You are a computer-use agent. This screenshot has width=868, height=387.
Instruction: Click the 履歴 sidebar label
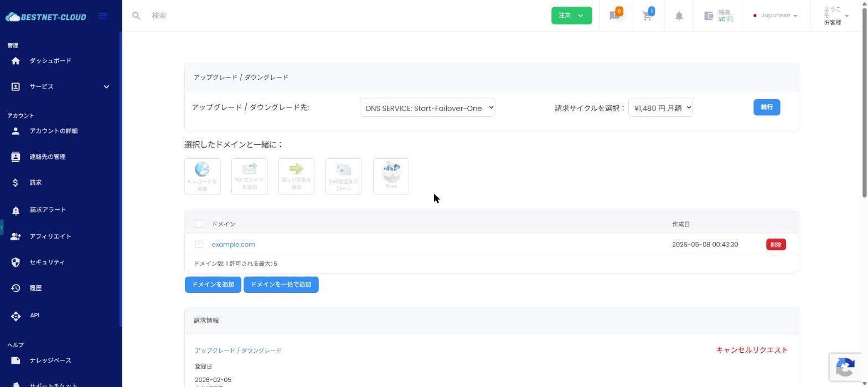[x=35, y=288]
